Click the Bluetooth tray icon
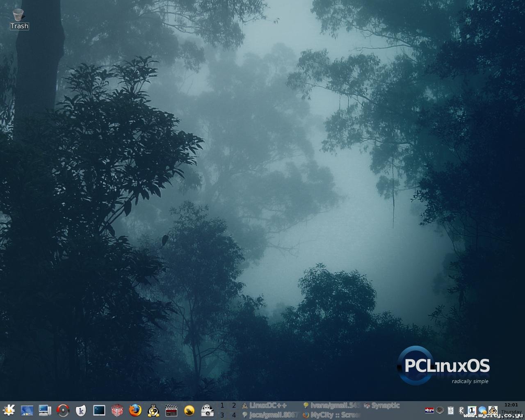 (x=461, y=410)
